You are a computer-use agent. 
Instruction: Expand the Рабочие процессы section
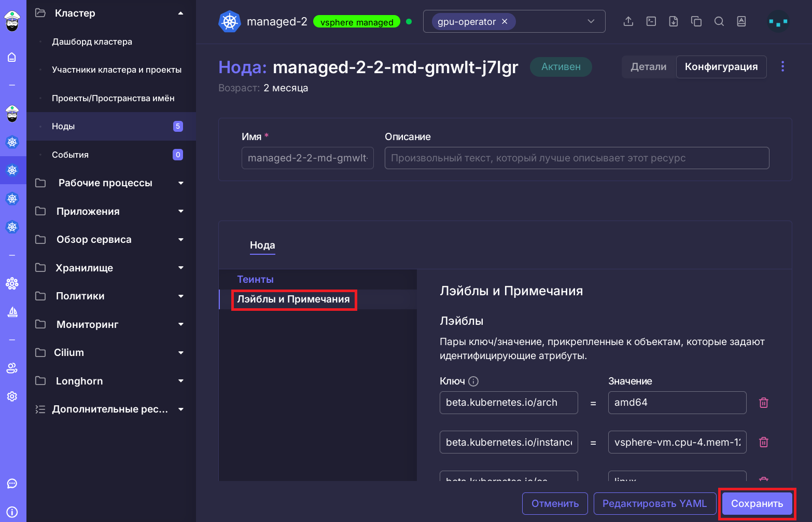tap(181, 183)
